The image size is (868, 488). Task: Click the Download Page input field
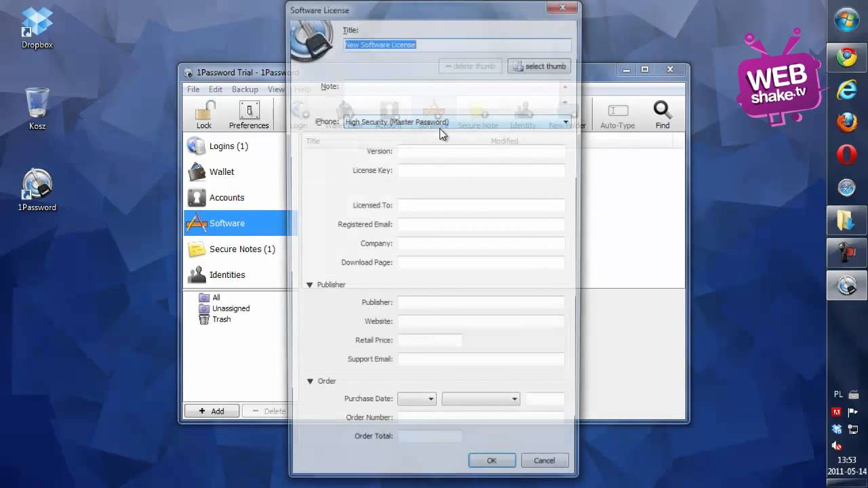[481, 262]
